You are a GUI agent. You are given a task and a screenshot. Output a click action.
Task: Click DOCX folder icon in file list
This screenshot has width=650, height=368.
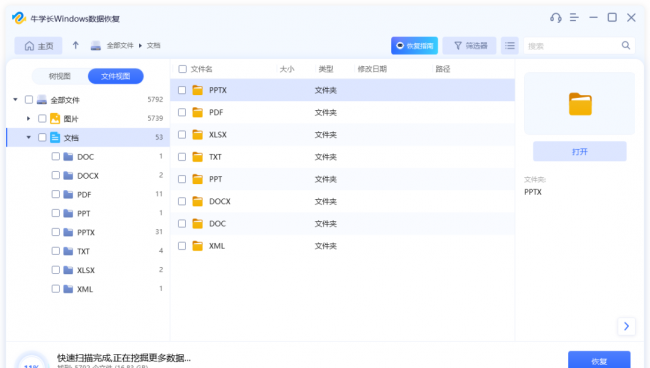click(198, 201)
